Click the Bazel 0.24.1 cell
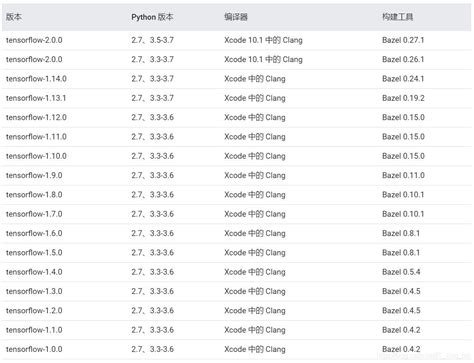 coord(403,79)
